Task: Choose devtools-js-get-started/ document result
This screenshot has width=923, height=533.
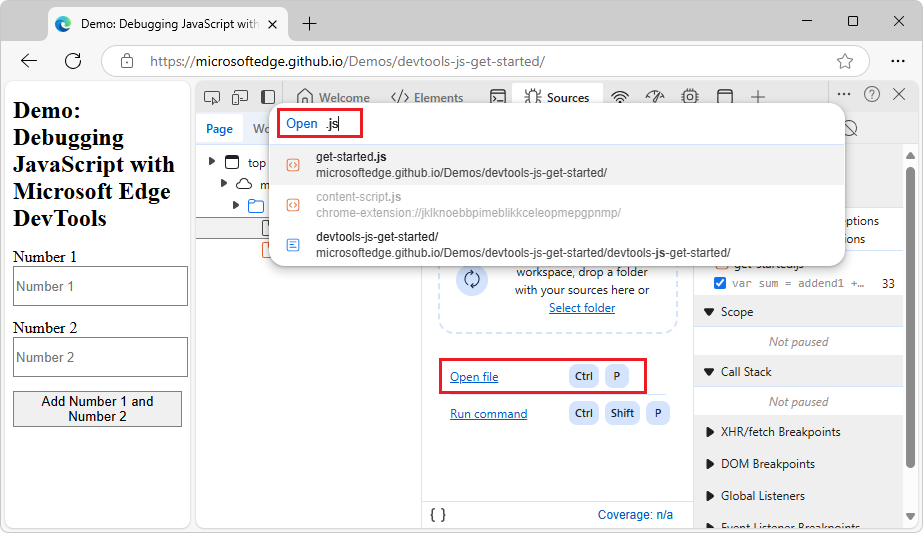Action: click(x=557, y=245)
